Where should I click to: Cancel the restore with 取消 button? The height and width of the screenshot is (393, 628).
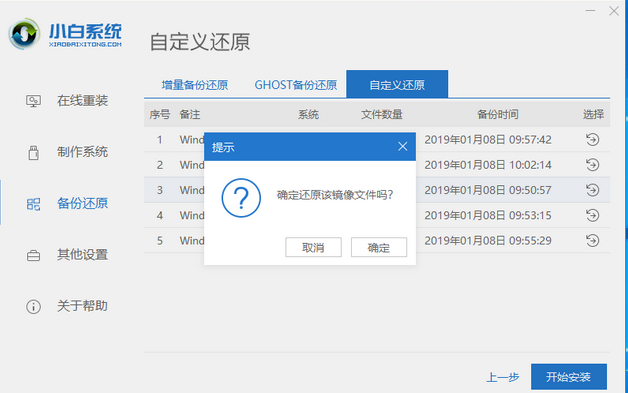(x=313, y=247)
